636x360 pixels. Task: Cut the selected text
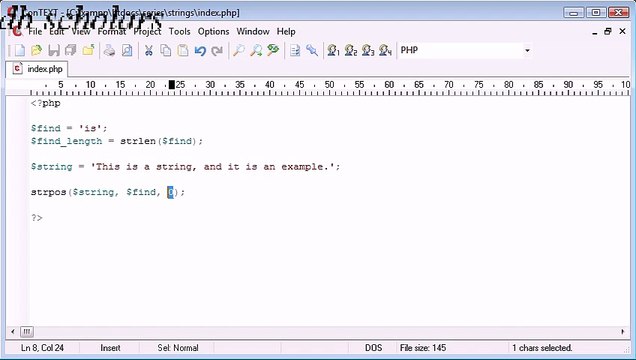148,50
